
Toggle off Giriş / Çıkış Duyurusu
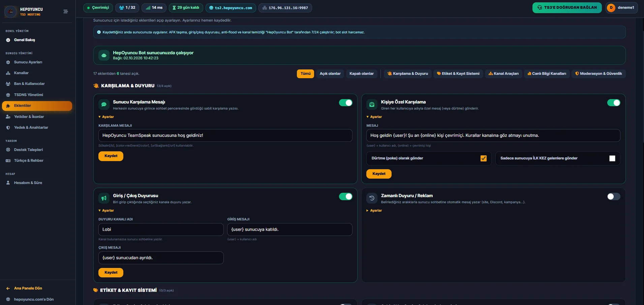click(x=345, y=196)
